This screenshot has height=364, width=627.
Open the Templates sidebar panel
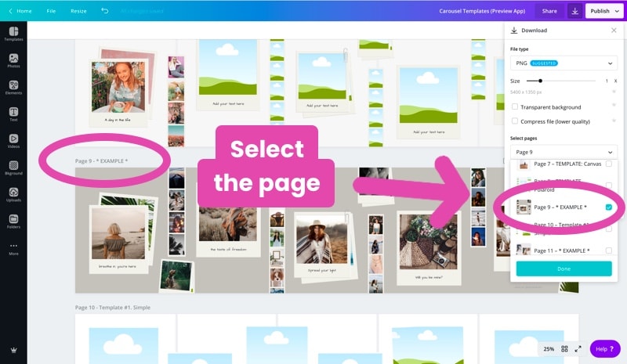click(13, 34)
